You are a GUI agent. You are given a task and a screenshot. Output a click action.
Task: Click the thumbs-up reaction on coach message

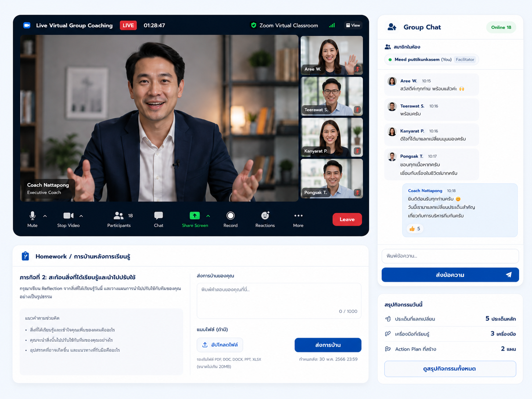415,229
